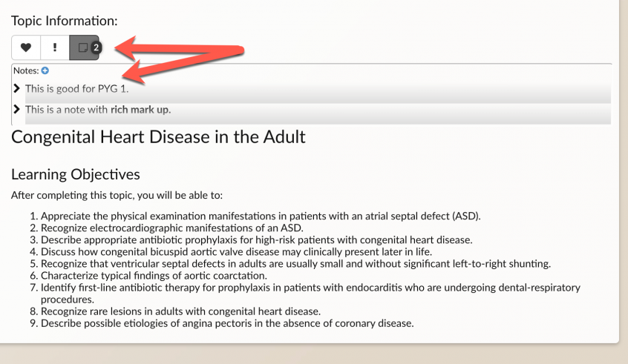628x364 pixels.
Task: Click the 'Notes:' label
Action: point(26,71)
